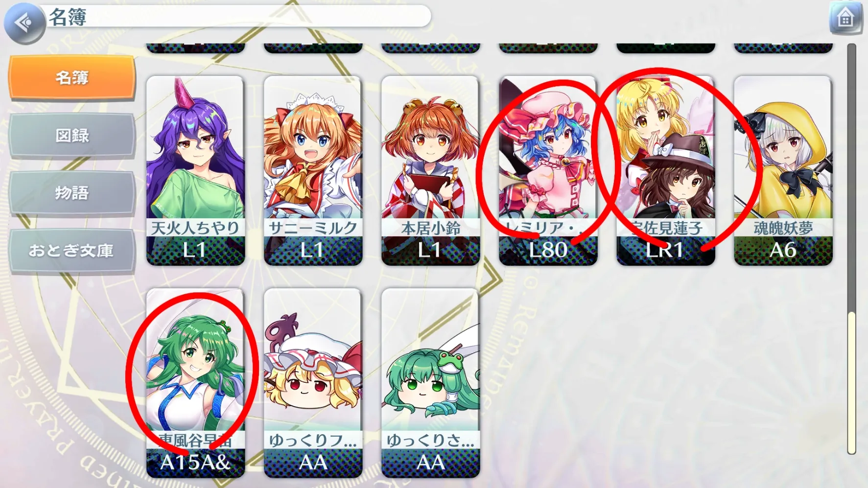Click the vertical scrollbar thumb
The image size is (868, 488).
click(x=852, y=383)
